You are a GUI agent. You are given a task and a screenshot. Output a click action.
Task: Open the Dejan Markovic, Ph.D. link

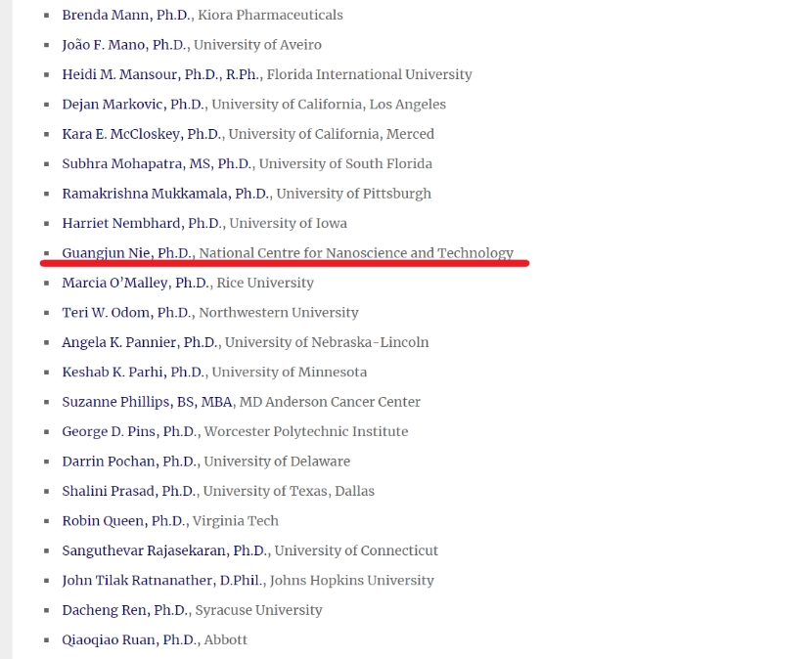click(x=133, y=105)
